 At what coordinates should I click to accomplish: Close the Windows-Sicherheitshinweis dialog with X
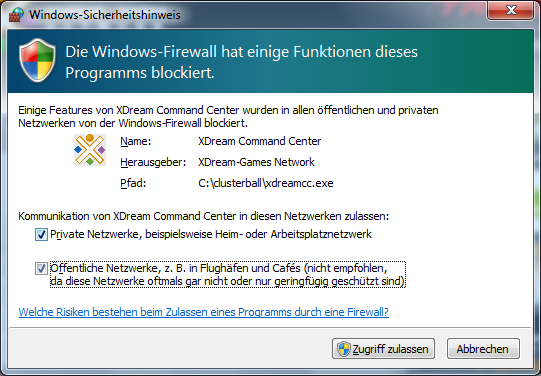coord(511,10)
